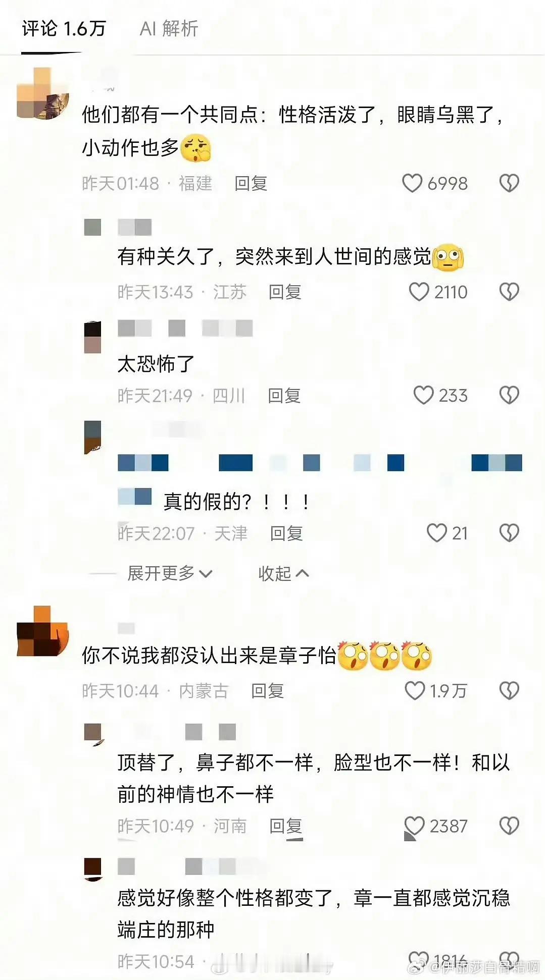Expand more replies with 展开更多
The height and width of the screenshot is (980, 545).
(x=170, y=573)
